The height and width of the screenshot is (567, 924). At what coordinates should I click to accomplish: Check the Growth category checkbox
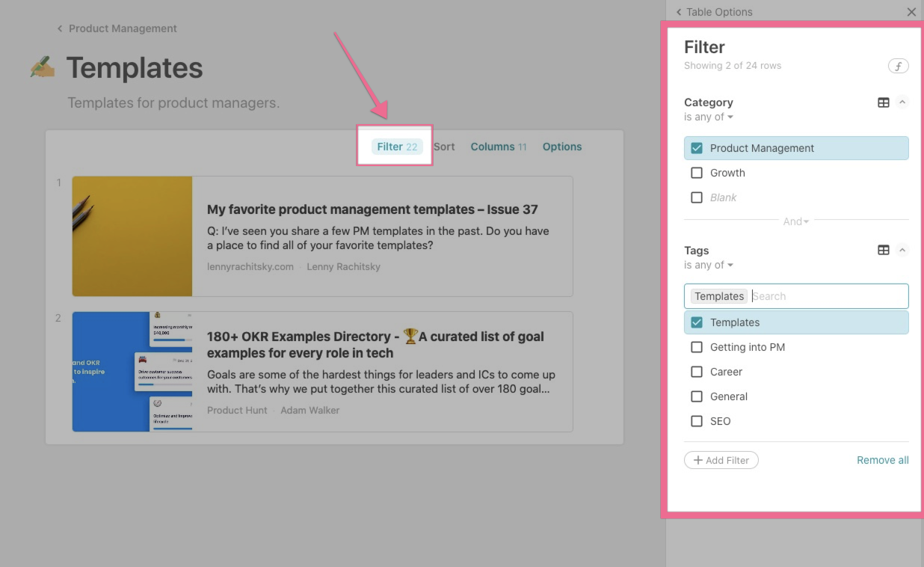pyautogui.click(x=697, y=173)
